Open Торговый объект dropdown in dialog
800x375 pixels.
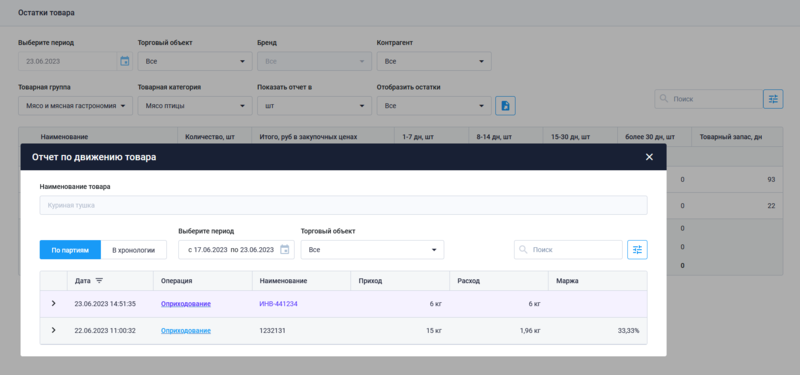[x=372, y=250]
